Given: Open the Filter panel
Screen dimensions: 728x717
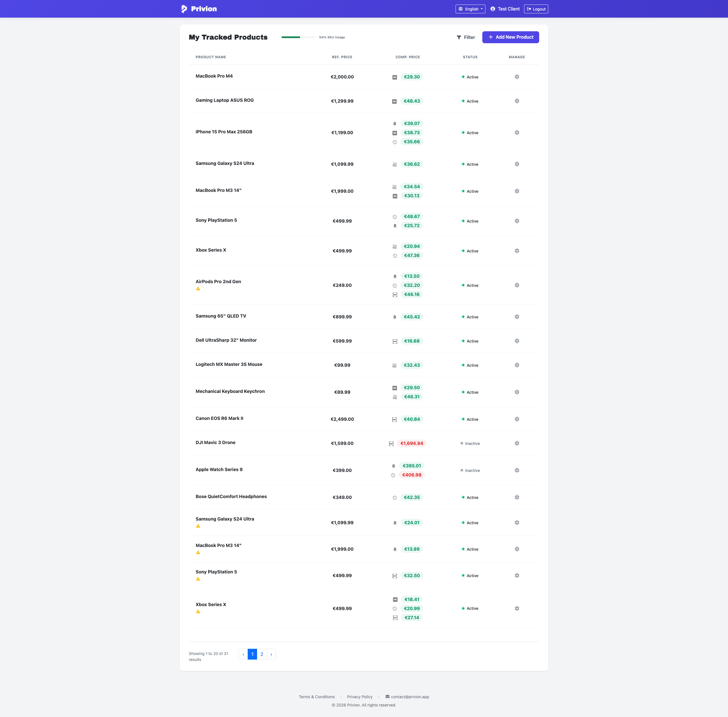Looking at the screenshot, I should pyautogui.click(x=466, y=37).
